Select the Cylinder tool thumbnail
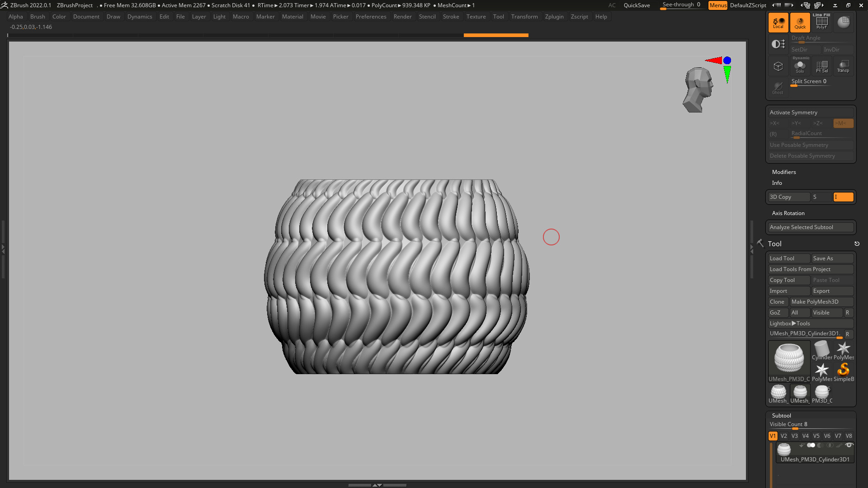The width and height of the screenshot is (868, 488). 821,351
